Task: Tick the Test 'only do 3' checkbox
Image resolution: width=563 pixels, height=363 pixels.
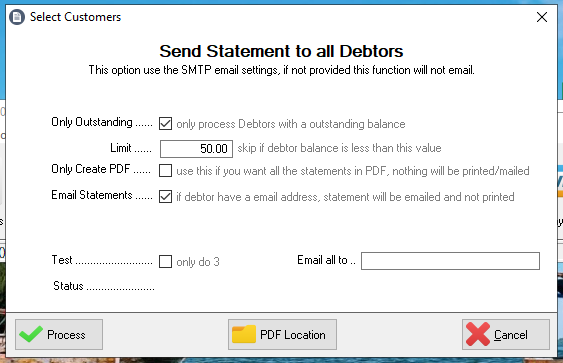Action: (165, 261)
